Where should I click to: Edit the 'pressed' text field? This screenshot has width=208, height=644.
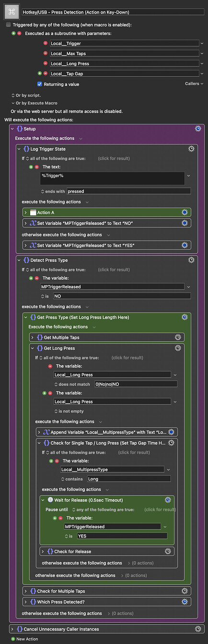[x=129, y=191]
